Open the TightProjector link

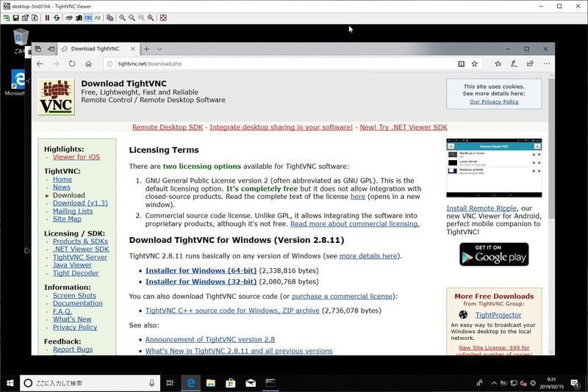(498, 315)
